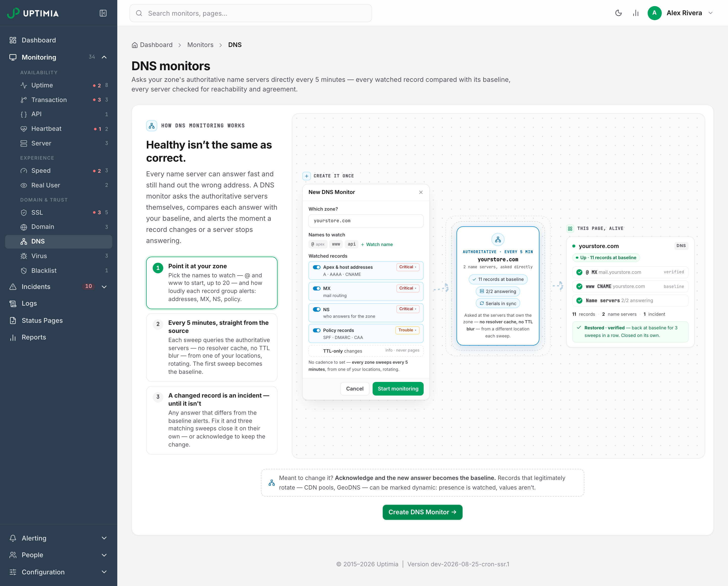Open the bar chart stats icon
The height and width of the screenshot is (586, 728).
pos(635,13)
